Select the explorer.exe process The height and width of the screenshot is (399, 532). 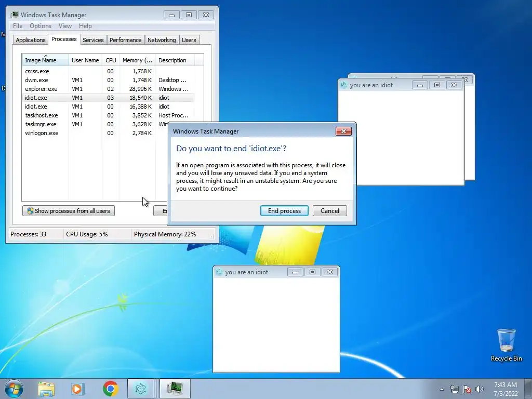[108, 89]
